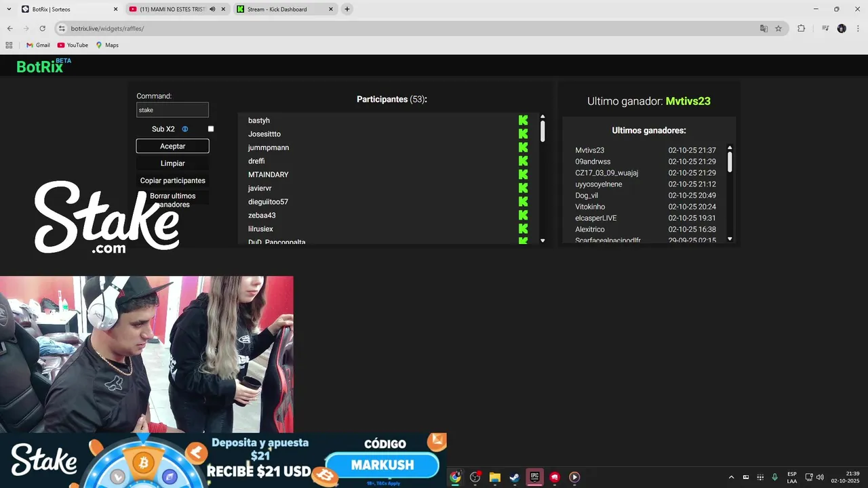Open Epic Games Launcher from taskbar
Image resolution: width=868 pixels, height=488 pixels.
point(534,477)
